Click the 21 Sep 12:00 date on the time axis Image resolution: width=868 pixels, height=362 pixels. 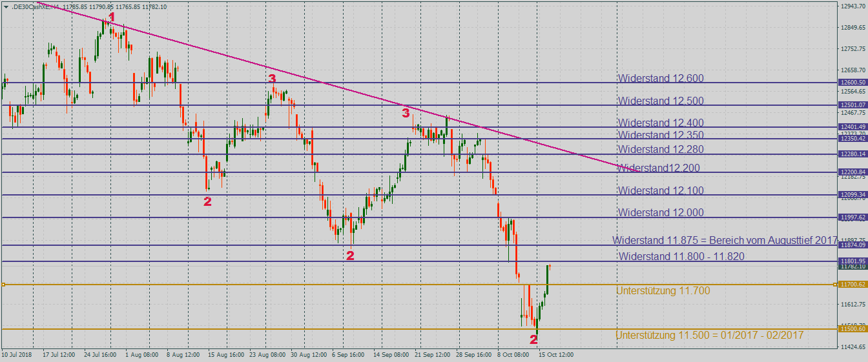point(432,355)
